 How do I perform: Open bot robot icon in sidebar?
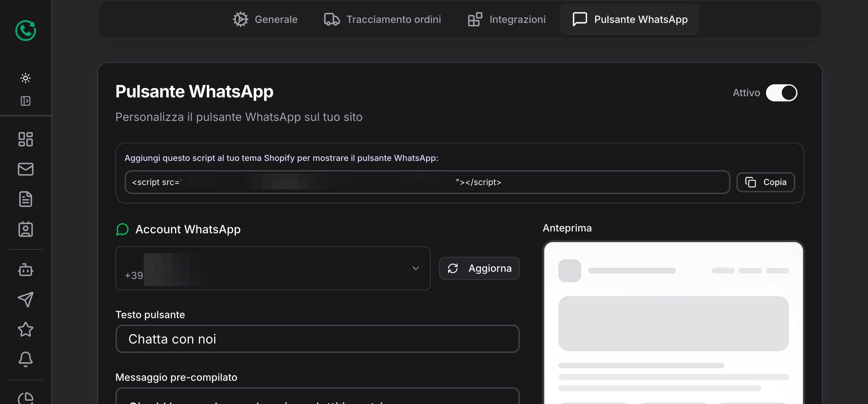pos(26,270)
